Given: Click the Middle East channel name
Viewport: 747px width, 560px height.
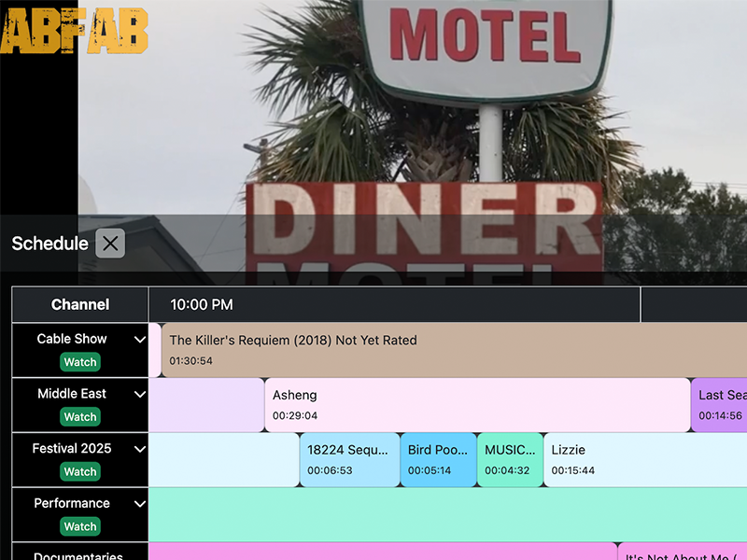Looking at the screenshot, I should (x=72, y=393).
